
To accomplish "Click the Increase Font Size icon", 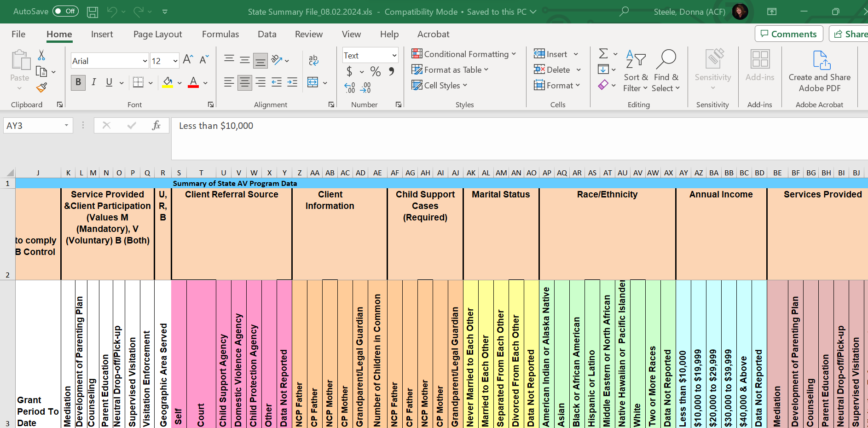I will pos(188,59).
